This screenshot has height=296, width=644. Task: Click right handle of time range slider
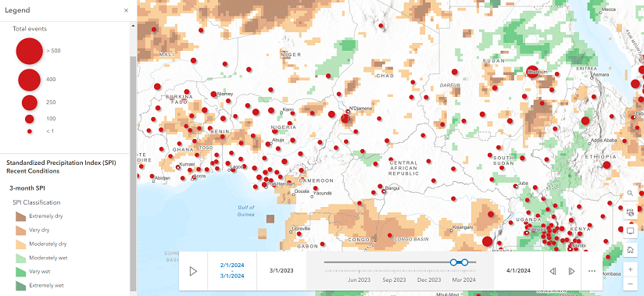[x=464, y=262]
